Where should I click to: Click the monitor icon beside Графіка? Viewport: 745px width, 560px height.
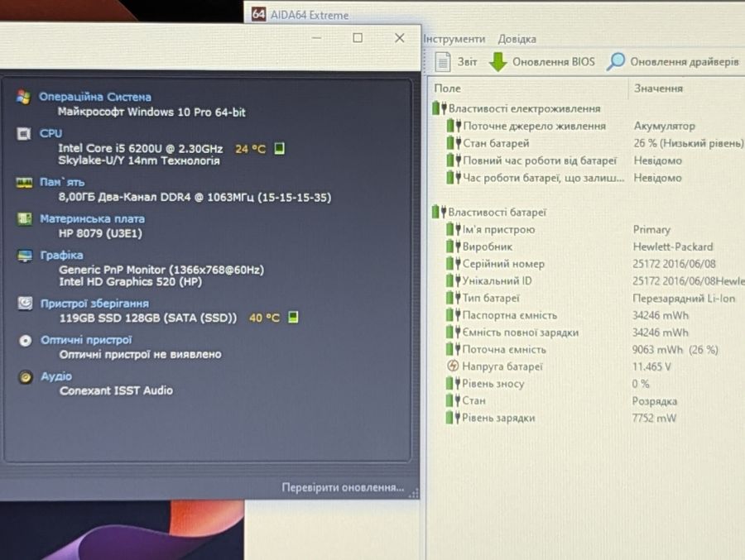[x=25, y=256]
